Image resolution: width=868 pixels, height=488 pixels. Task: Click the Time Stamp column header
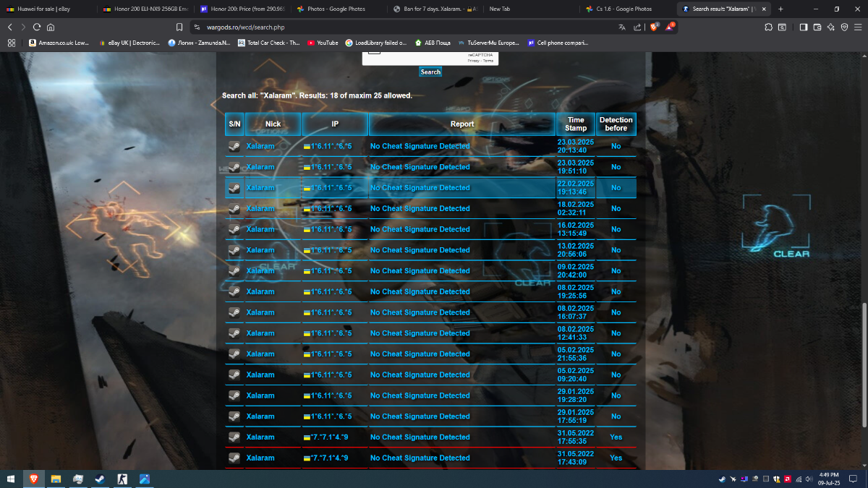pos(576,124)
